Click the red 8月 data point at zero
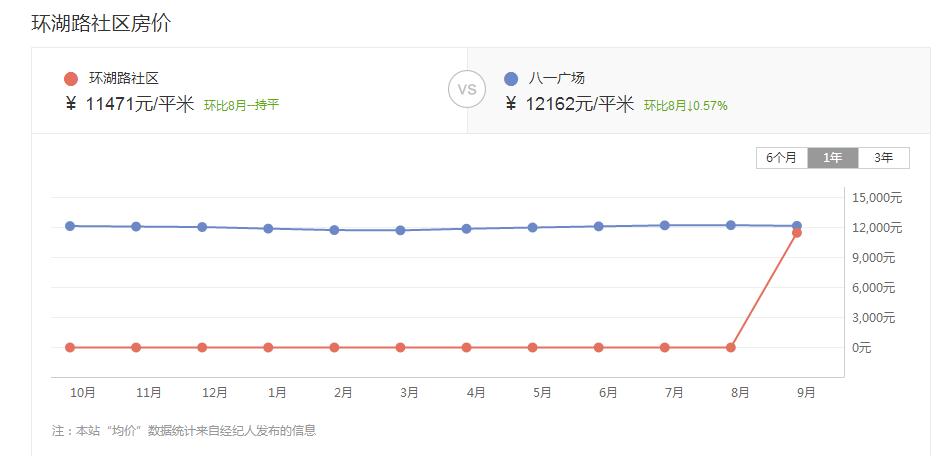Viewport: 938px width, 456px height. 731,348
